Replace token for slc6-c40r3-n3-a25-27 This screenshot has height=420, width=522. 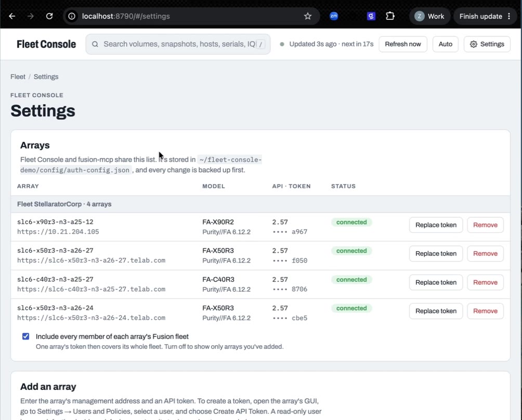coord(436,282)
